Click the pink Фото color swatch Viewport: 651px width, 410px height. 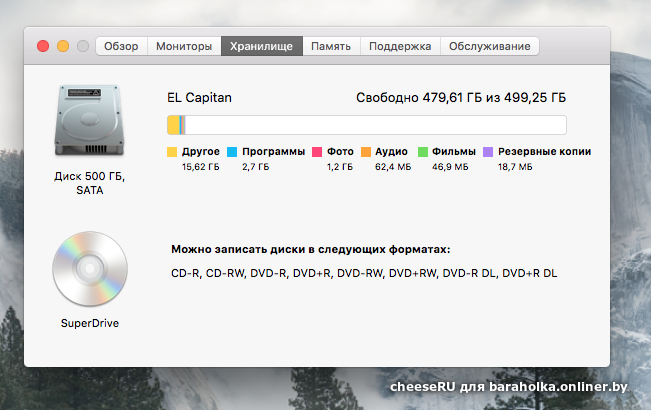[317, 152]
